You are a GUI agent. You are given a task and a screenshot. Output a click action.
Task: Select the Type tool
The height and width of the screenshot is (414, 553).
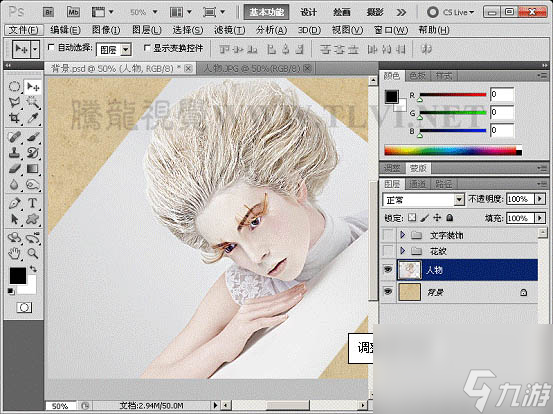coord(32,203)
